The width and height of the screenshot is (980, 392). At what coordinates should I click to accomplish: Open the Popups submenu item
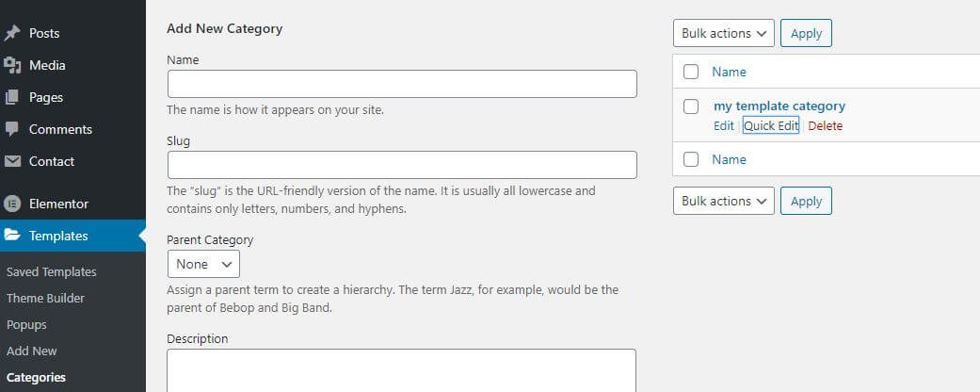coord(26,324)
